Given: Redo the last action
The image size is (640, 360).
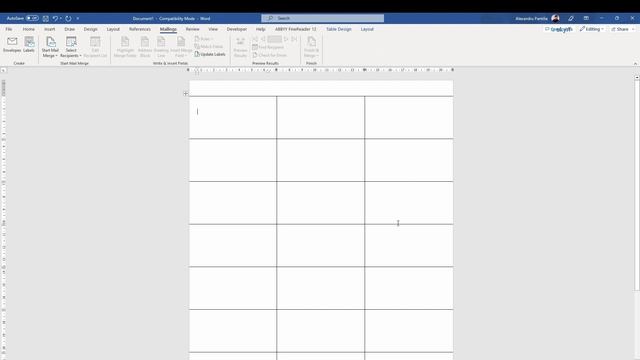Looking at the screenshot, I should pos(68,18).
